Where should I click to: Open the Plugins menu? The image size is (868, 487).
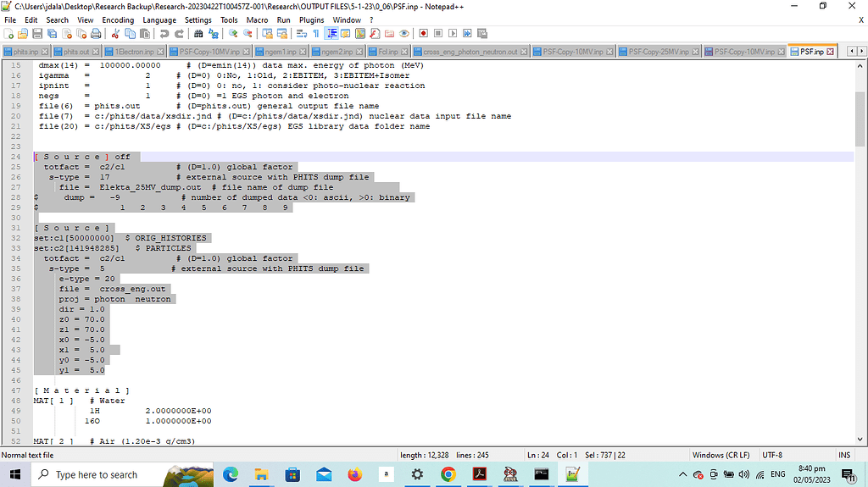[x=312, y=20]
